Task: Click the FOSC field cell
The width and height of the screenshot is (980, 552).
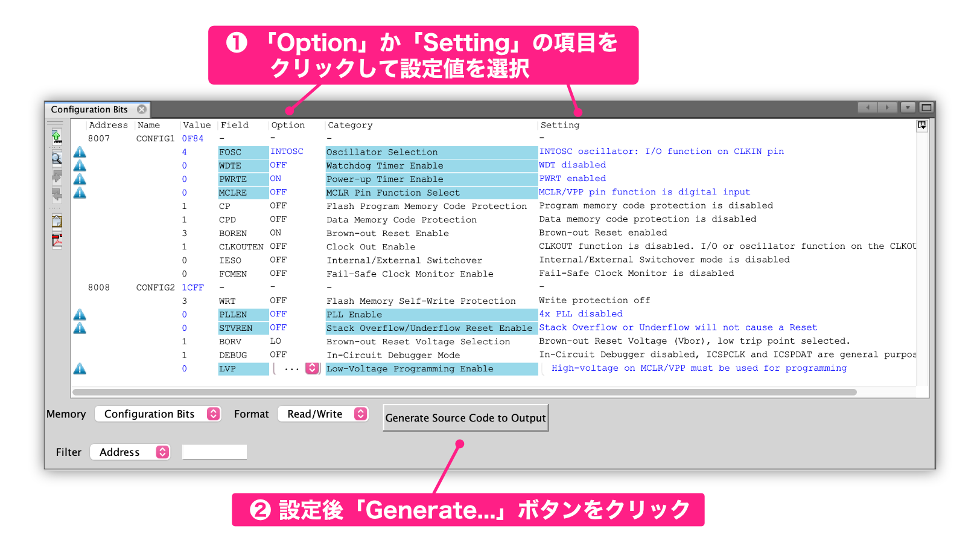Action: point(243,152)
